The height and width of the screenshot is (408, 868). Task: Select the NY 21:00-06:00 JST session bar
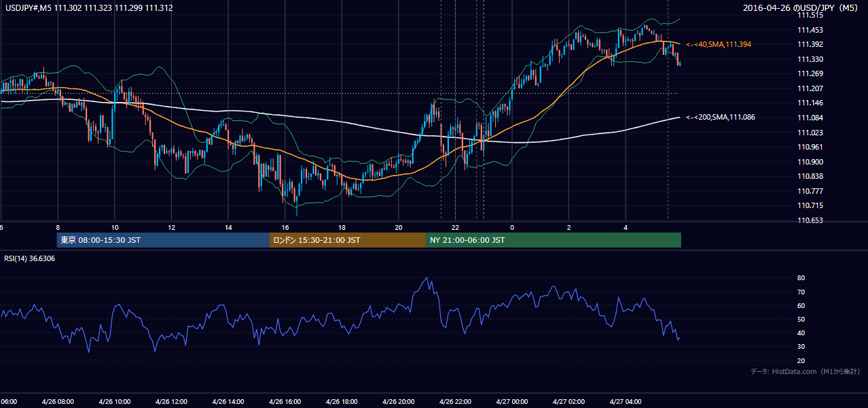(x=554, y=240)
